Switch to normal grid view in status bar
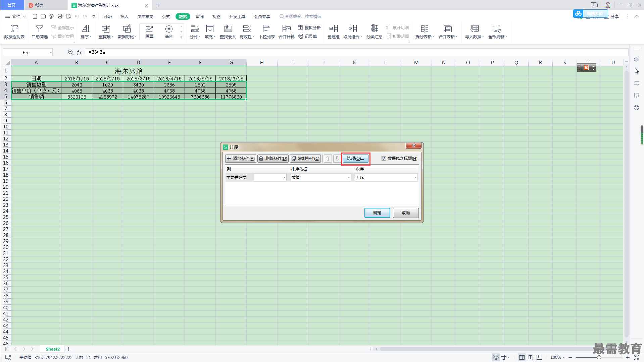This screenshot has height=362, width=644. click(x=522, y=357)
